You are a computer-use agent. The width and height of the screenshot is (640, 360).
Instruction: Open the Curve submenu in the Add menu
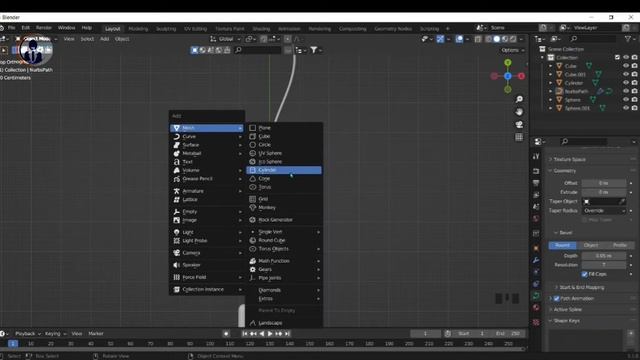(x=207, y=136)
